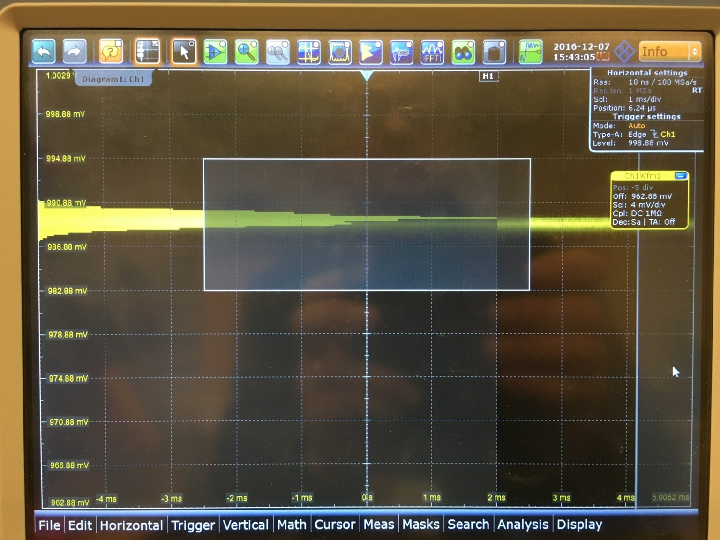The image size is (720, 540).
Task: Open the help tooltip question-mark icon
Action: point(111,51)
